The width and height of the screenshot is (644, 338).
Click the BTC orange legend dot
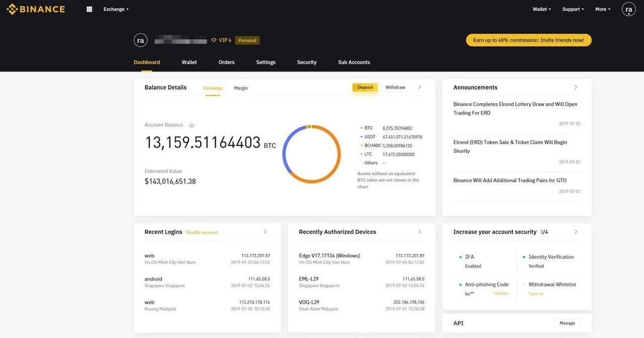click(361, 128)
